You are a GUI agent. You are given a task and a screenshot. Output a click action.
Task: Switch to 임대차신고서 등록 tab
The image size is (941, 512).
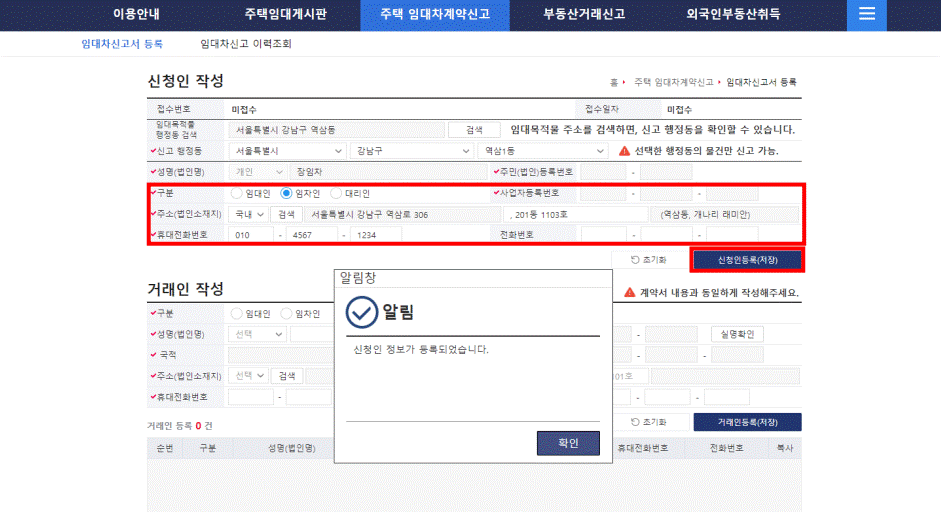pos(122,44)
